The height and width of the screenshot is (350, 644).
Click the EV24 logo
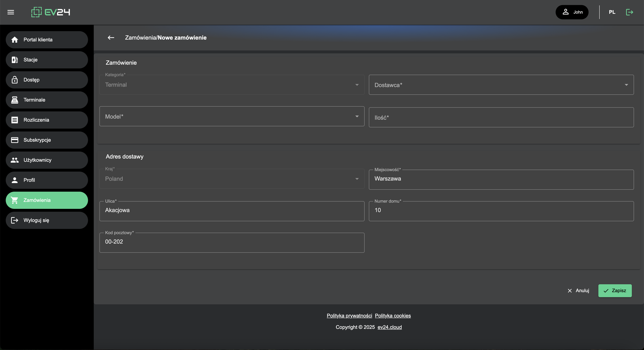(x=51, y=12)
